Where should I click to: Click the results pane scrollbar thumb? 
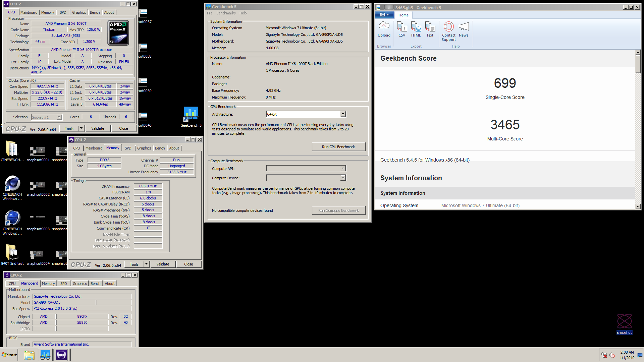[x=638, y=64]
